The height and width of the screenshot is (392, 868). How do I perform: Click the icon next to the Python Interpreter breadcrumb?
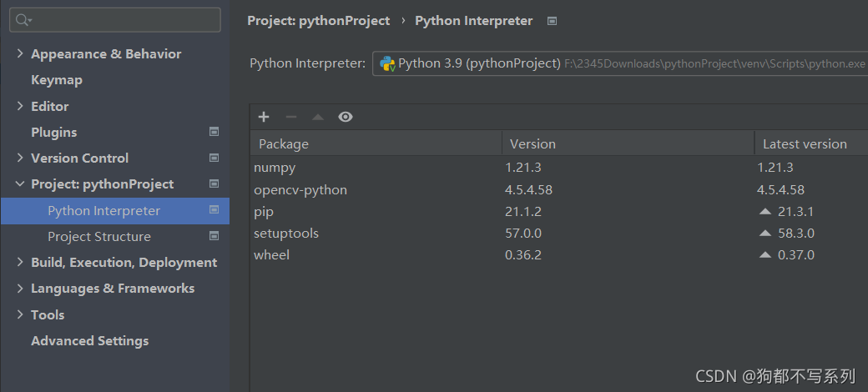click(x=552, y=21)
